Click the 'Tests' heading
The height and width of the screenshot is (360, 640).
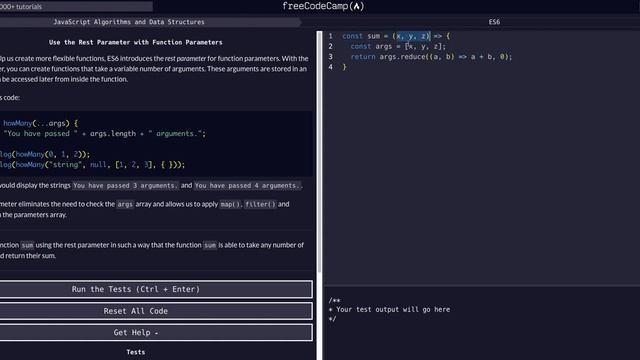click(x=136, y=352)
